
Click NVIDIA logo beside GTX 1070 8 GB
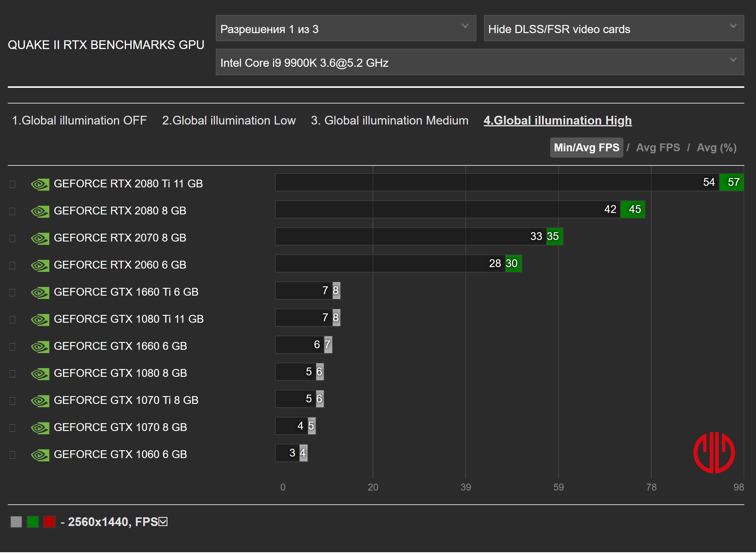click(40, 428)
